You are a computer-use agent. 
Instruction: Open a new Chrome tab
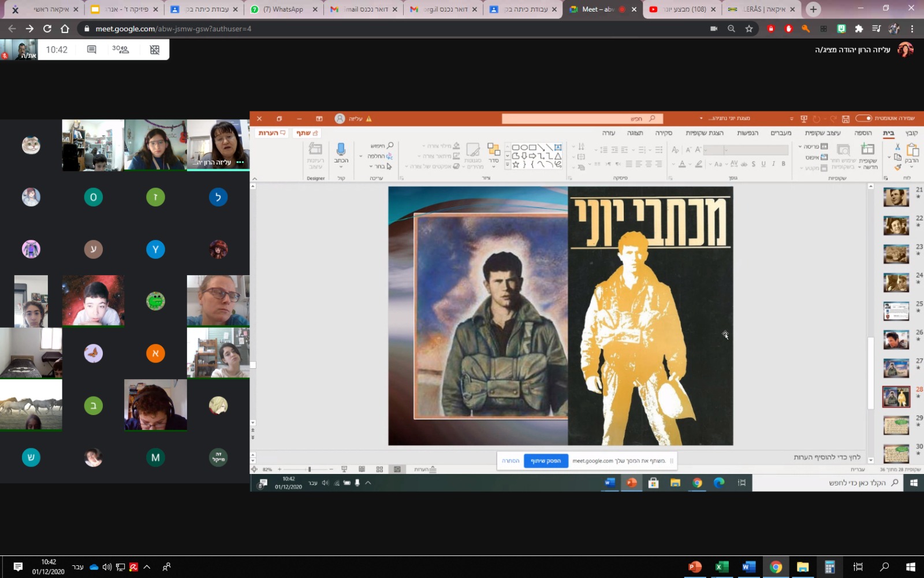pos(813,9)
